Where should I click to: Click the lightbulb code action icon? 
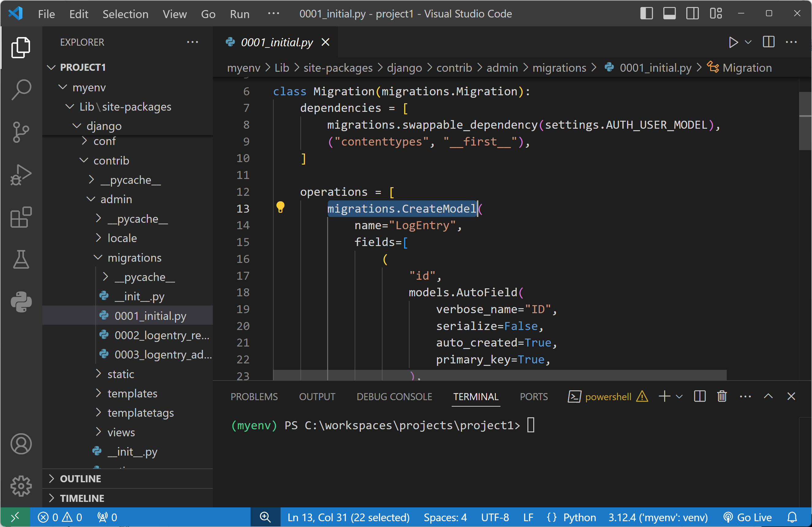280,207
